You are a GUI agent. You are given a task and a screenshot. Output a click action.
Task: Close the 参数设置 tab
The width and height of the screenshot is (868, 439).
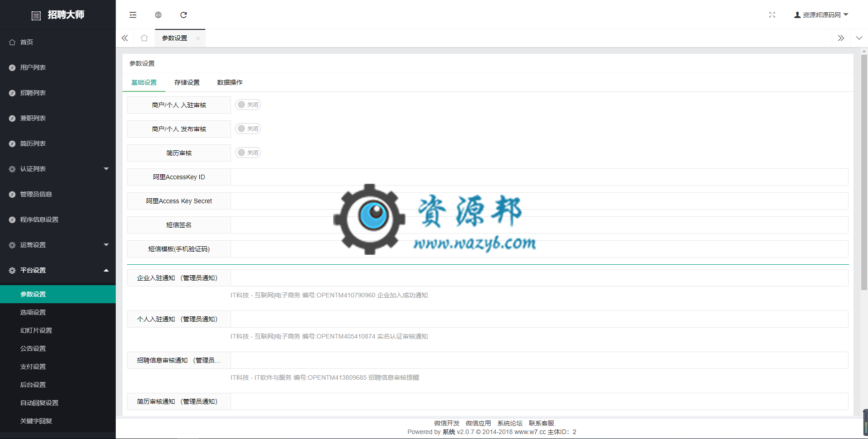click(x=198, y=38)
